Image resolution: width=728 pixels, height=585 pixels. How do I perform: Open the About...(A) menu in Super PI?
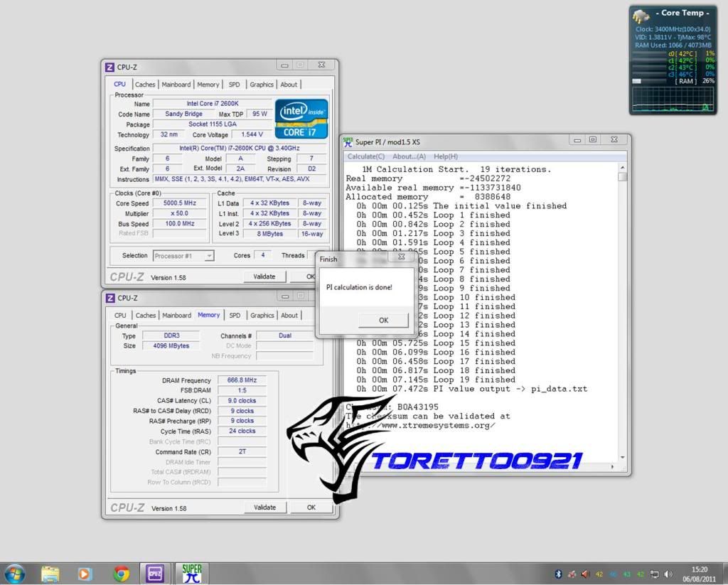point(409,156)
